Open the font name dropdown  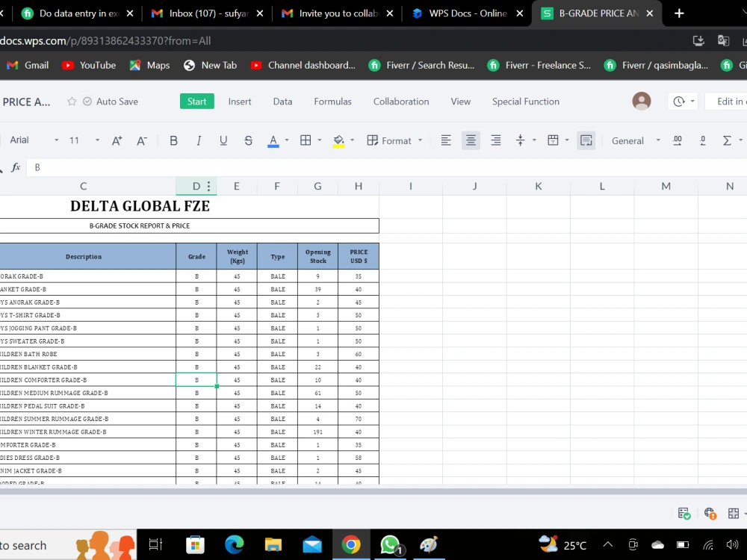point(55,140)
